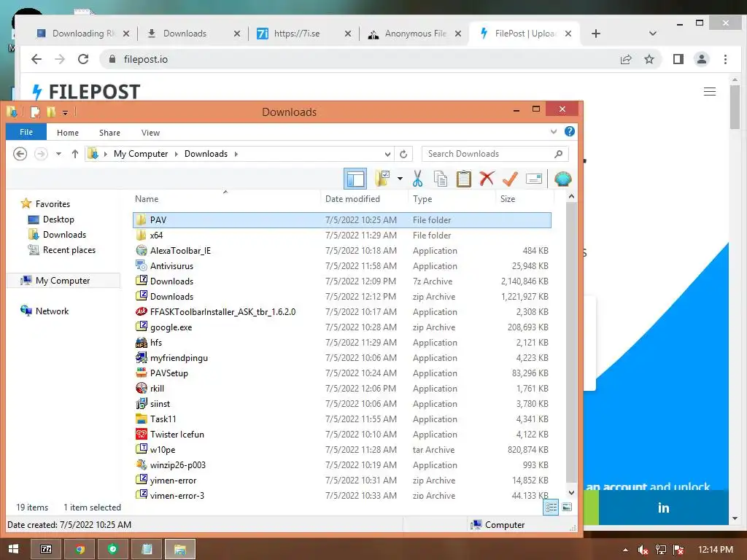This screenshot has width=747, height=560.
Task: Toggle the preview pane layout icon
Action: coord(355,179)
